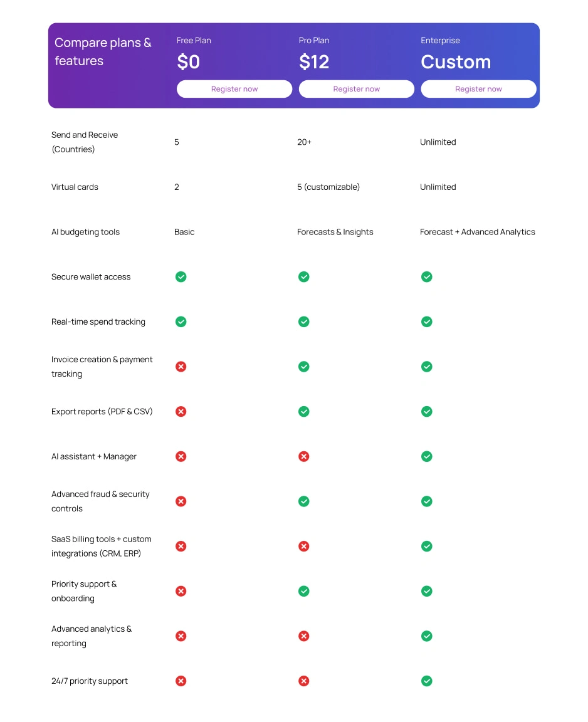588x722 pixels.
Task: Click the red cross for Export reports Free Plan
Action: (181, 411)
